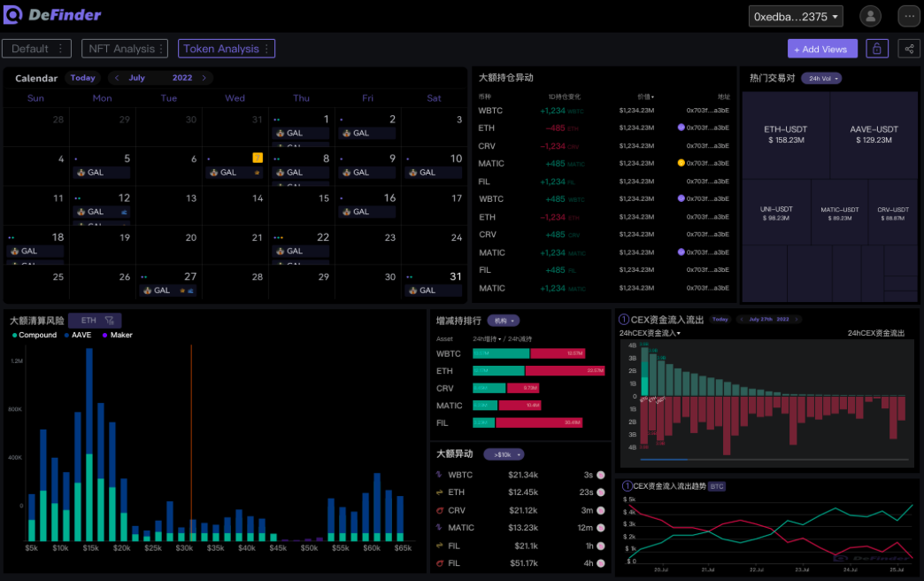Toggle Maker series in chart legend
Viewport: 924px width, 581px height.
pos(118,335)
